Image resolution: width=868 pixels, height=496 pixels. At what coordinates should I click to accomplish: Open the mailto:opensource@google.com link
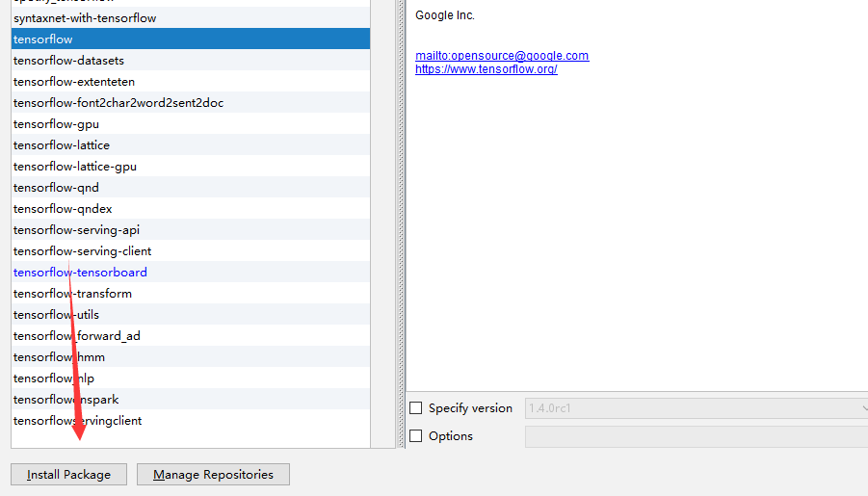[502, 55]
